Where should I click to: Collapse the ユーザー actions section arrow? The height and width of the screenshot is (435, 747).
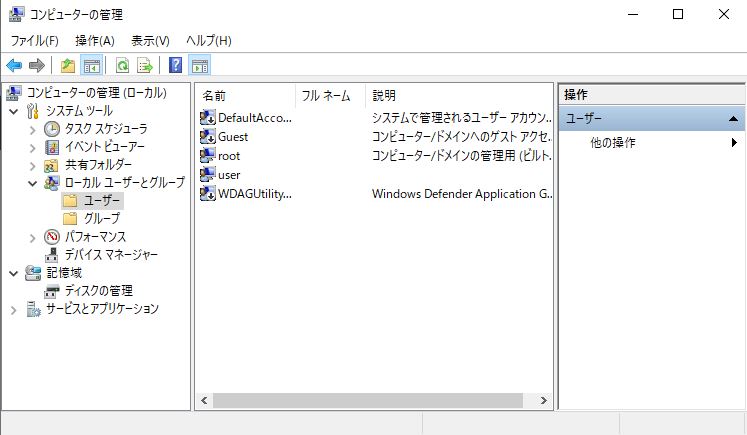734,119
